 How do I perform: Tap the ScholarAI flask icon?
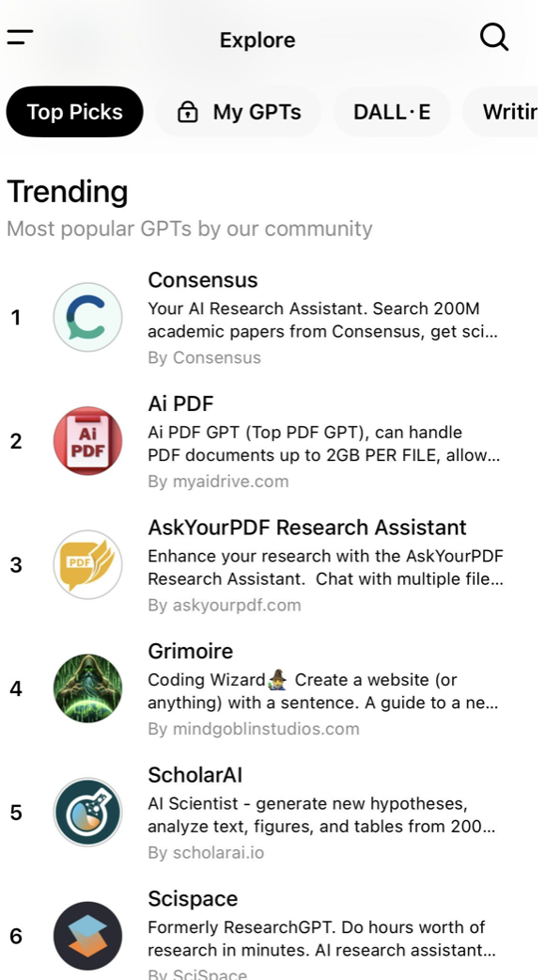[x=87, y=813]
